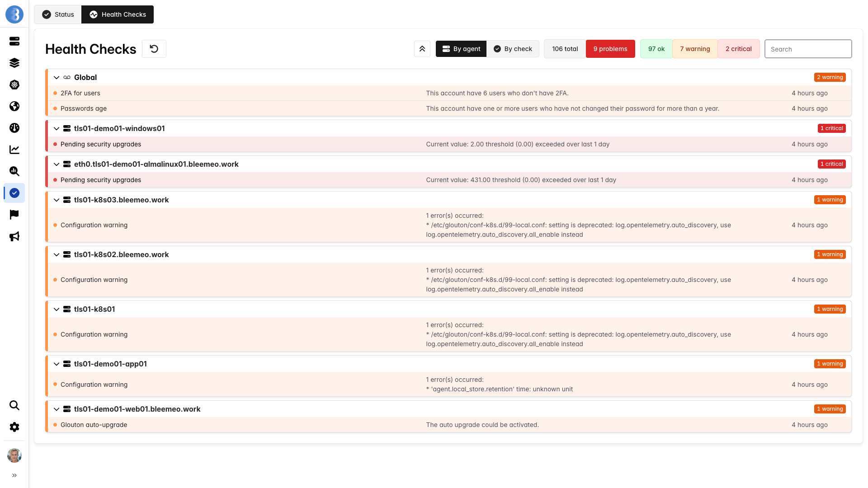The height and width of the screenshot is (488, 868).
Task: Open agent tls01-demo01-app01
Action: tap(110, 364)
